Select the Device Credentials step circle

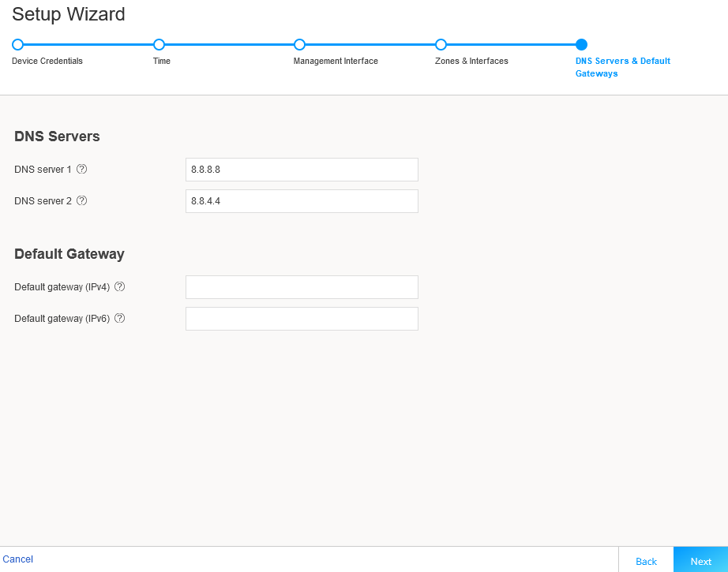tap(17, 45)
